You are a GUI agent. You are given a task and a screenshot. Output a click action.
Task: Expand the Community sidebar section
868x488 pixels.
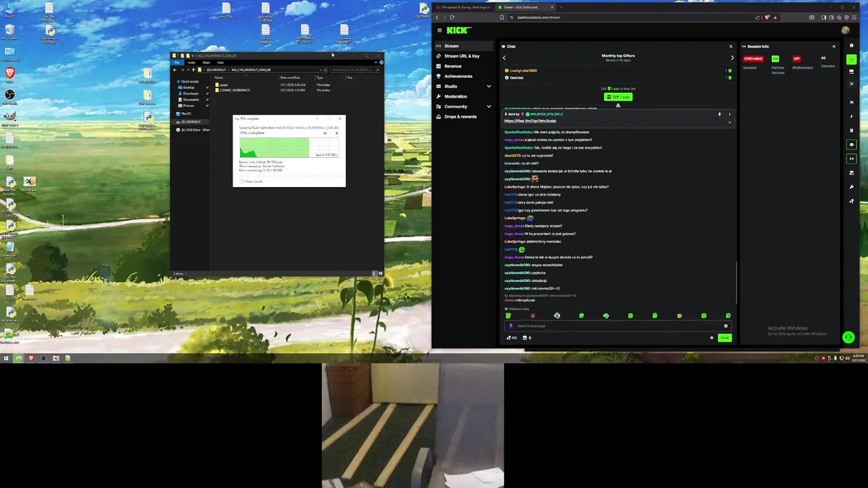point(488,106)
